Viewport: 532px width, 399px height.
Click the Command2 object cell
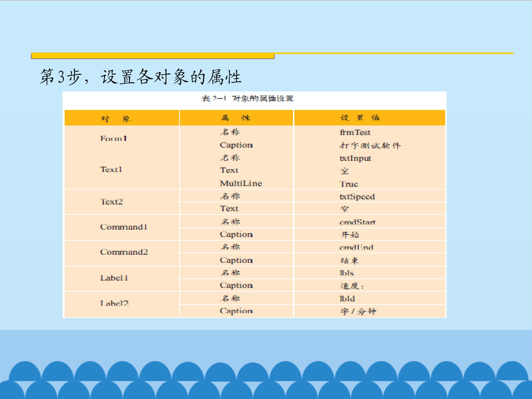tap(122, 252)
